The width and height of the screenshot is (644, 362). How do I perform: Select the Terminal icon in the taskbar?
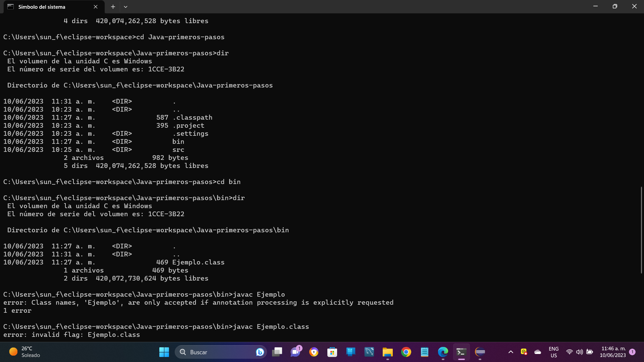(x=462, y=352)
